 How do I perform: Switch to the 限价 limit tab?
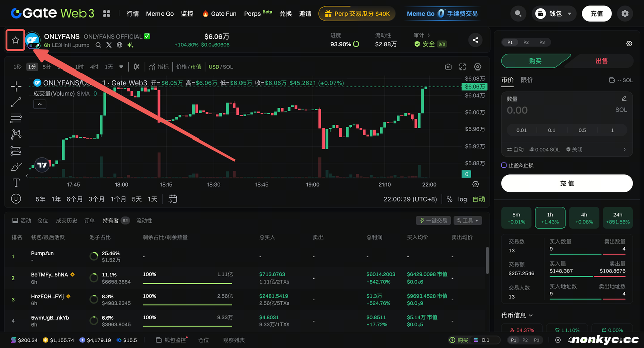(x=527, y=80)
